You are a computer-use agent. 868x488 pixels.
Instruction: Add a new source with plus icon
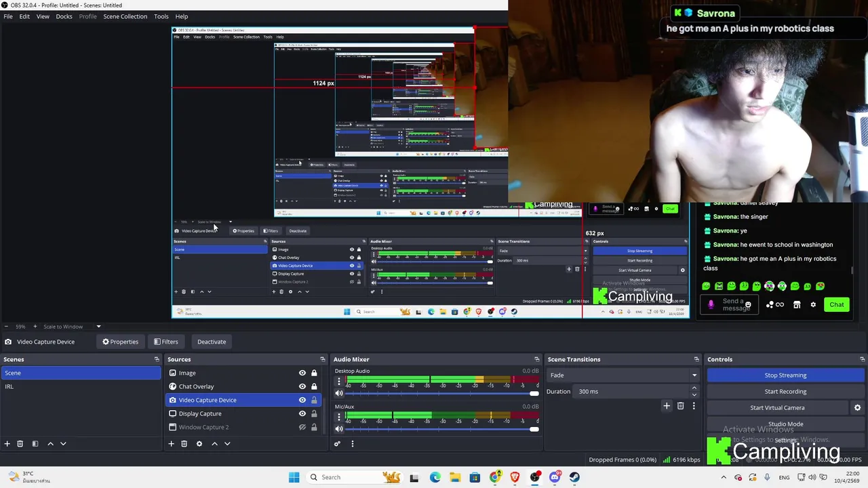(x=172, y=444)
